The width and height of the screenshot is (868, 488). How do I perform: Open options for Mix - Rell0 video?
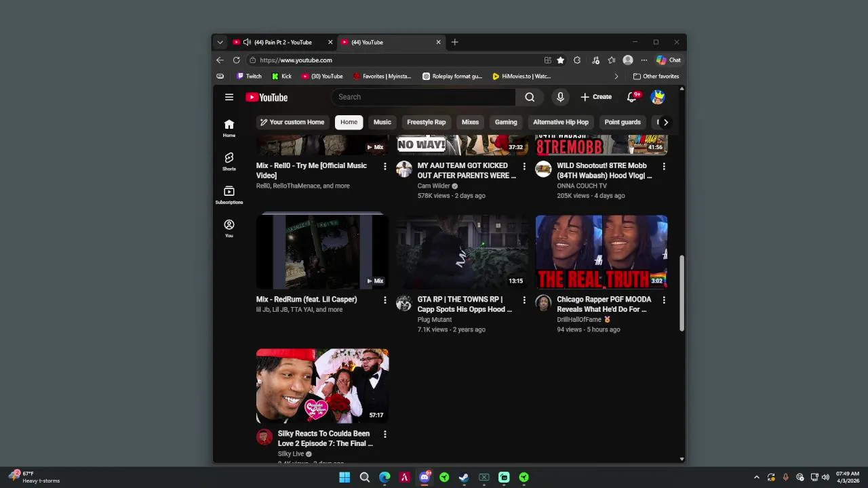[x=384, y=166]
